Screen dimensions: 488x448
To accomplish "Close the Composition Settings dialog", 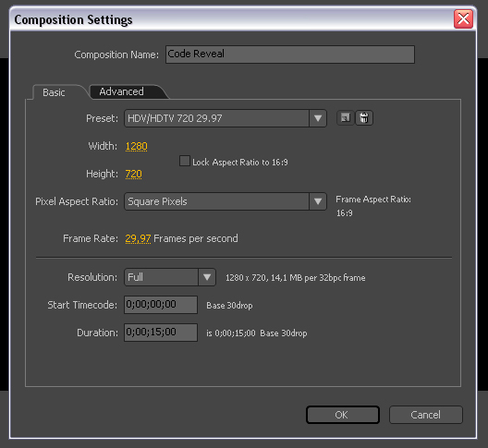I will (463, 19).
